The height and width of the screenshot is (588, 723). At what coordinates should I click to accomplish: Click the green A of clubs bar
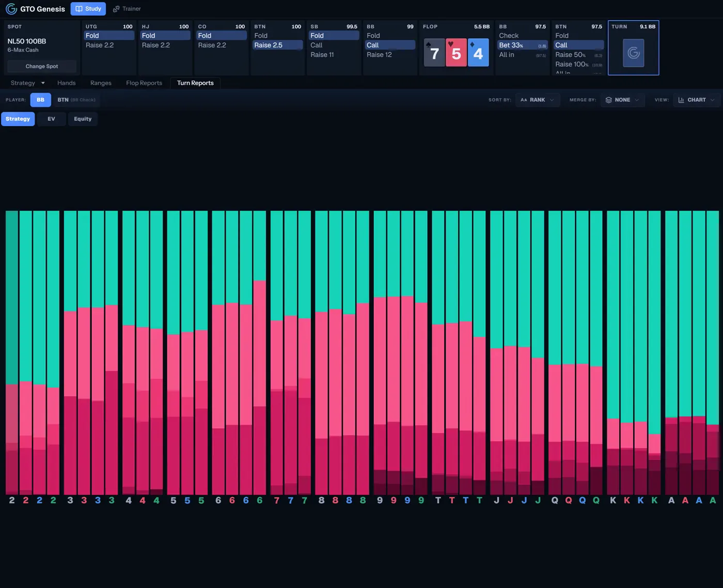pyautogui.click(x=713, y=352)
